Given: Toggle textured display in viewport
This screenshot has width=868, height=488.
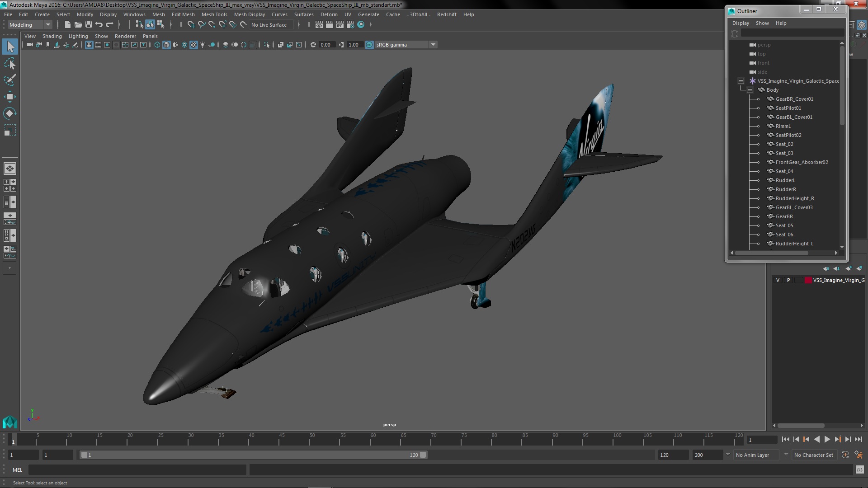Looking at the screenshot, I should pos(193,45).
